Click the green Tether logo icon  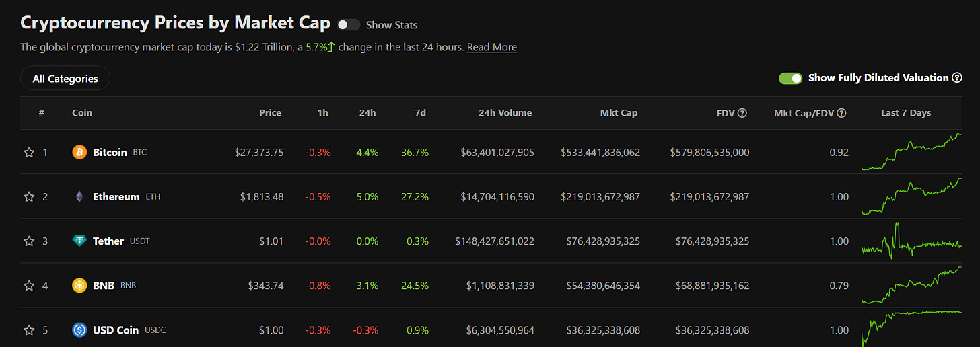coord(79,241)
